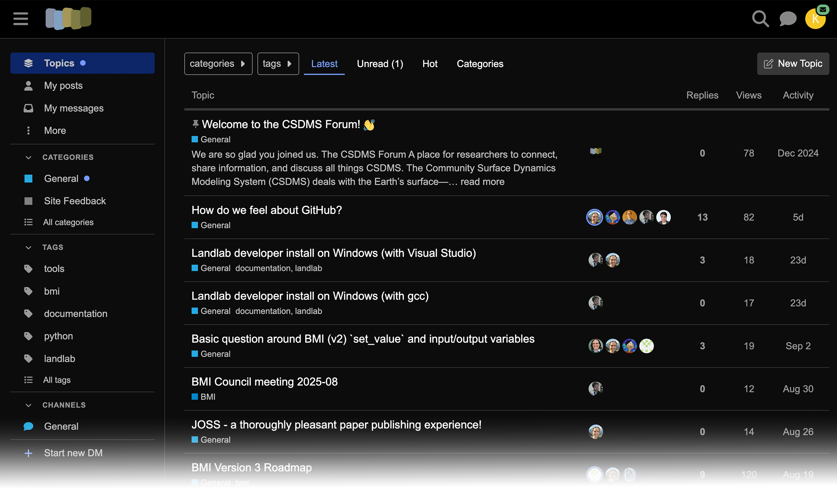Open the python tag in sidebar
This screenshot has height=504, width=837.
(58, 336)
